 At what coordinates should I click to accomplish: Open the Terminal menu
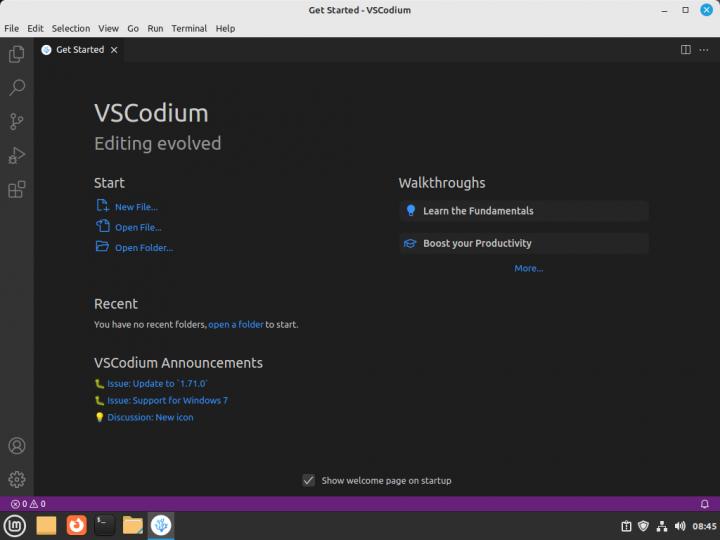click(x=189, y=28)
